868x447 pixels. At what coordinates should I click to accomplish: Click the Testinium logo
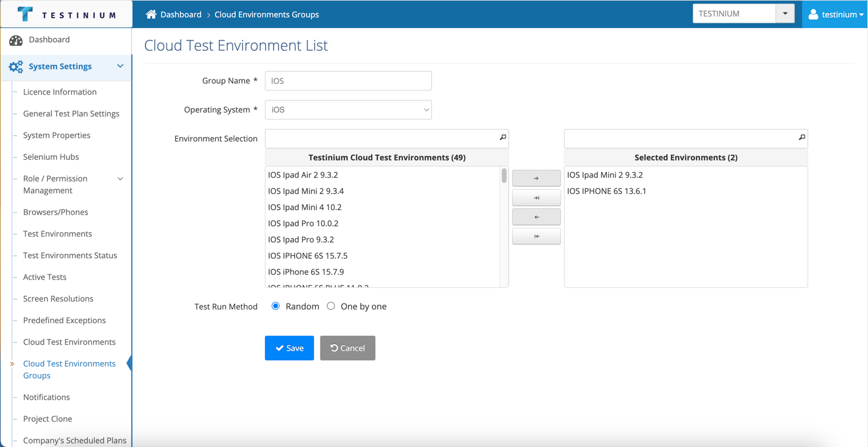coord(66,14)
